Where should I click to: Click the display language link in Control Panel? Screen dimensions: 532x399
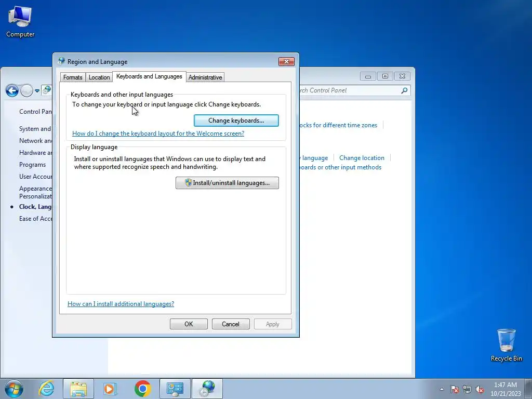pyautogui.click(x=314, y=158)
